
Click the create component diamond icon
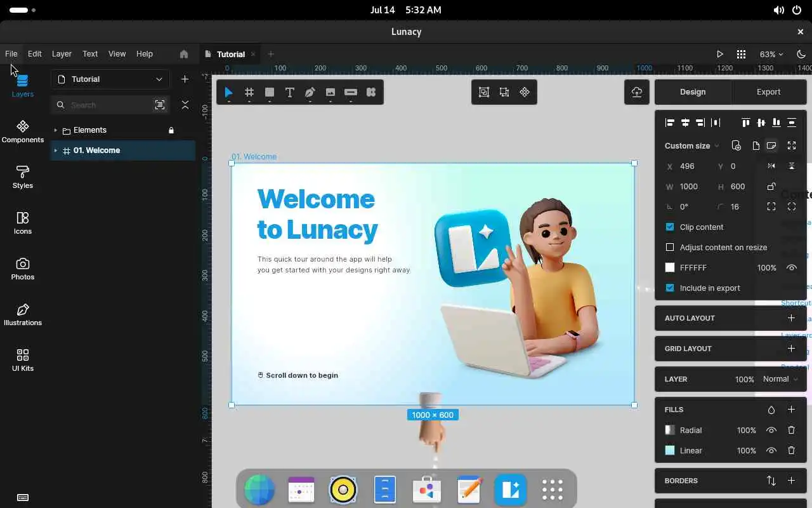click(x=525, y=92)
